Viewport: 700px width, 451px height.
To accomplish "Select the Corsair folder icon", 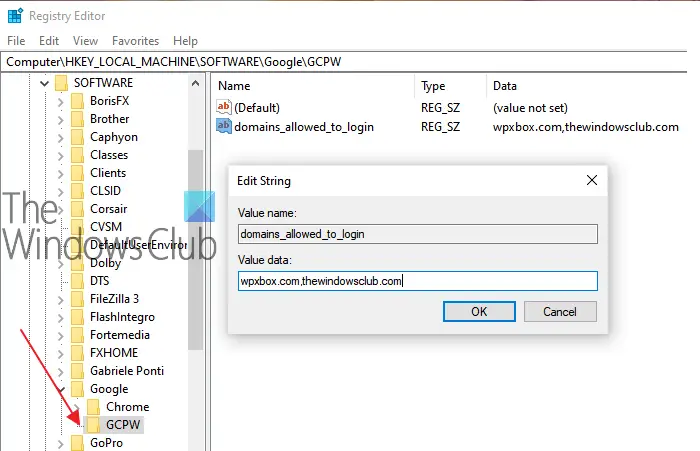I will 77,209.
